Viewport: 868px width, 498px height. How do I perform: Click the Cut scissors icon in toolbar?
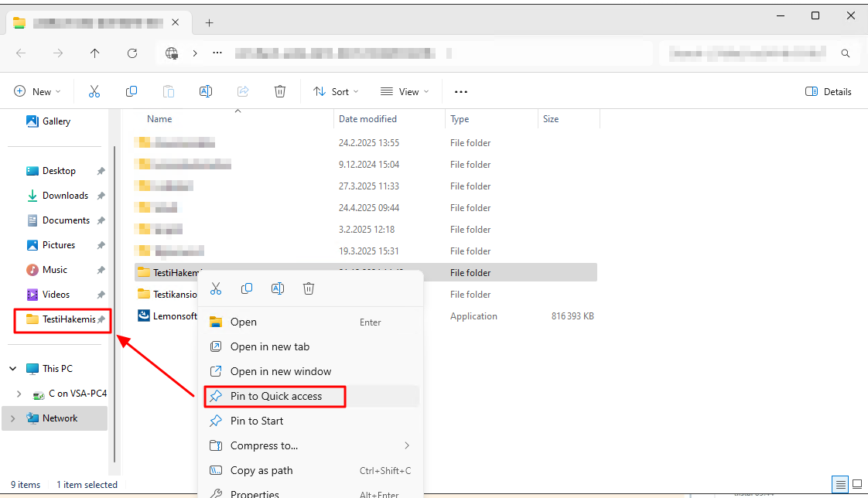(x=94, y=91)
